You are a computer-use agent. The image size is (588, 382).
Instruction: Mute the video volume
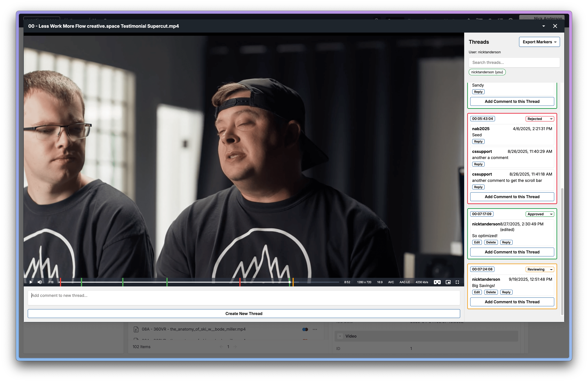click(39, 282)
